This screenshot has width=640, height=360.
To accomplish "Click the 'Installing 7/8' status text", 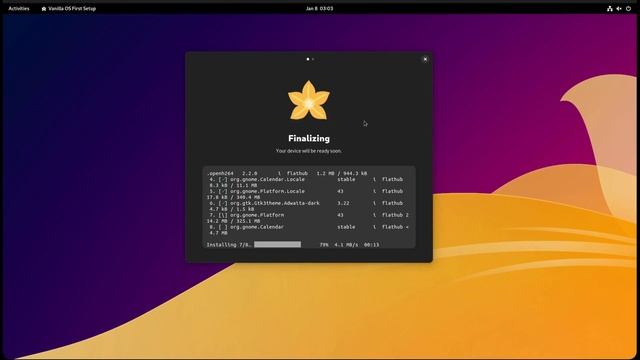I will click(x=229, y=244).
